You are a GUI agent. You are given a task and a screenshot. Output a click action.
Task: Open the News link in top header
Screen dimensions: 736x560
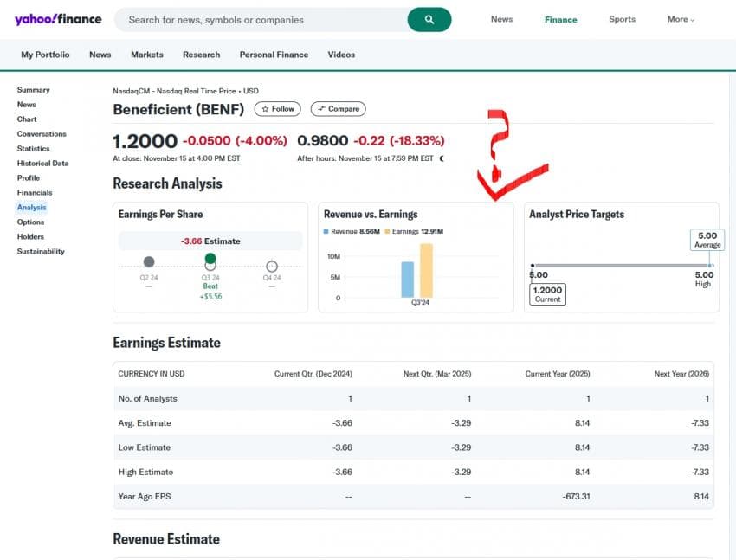(x=501, y=19)
